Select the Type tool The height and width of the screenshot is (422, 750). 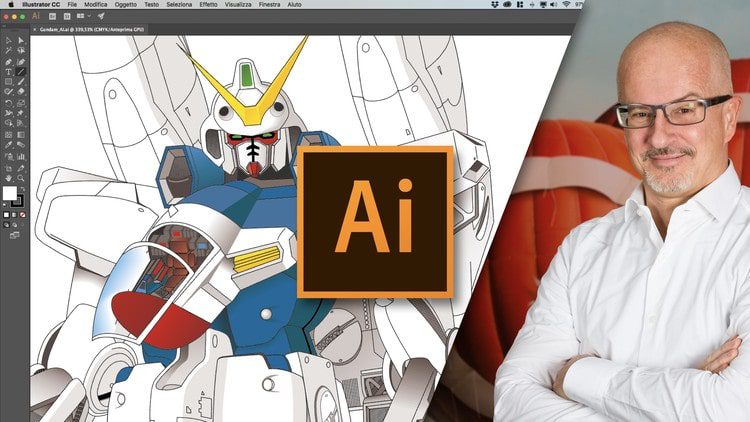[x=8, y=72]
